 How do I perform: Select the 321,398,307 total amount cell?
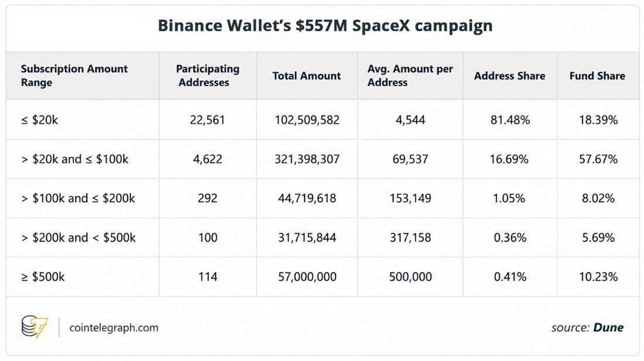(x=307, y=159)
